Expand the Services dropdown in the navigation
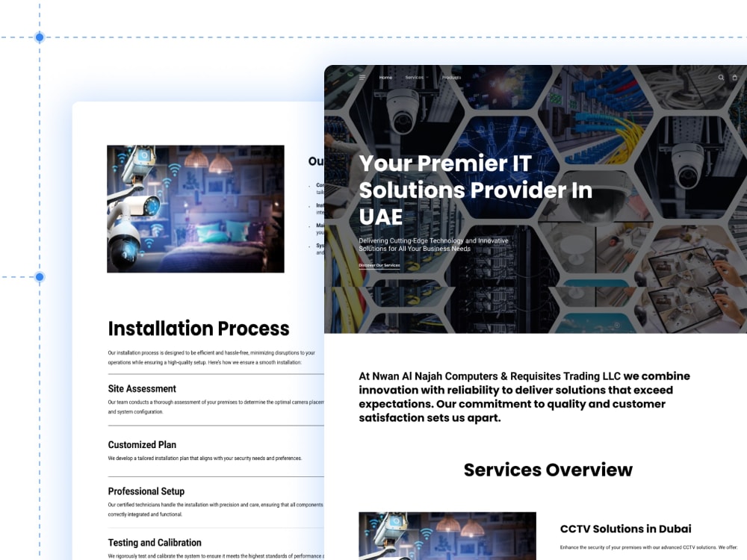This screenshot has height=560, width=747. pyautogui.click(x=417, y=77)
